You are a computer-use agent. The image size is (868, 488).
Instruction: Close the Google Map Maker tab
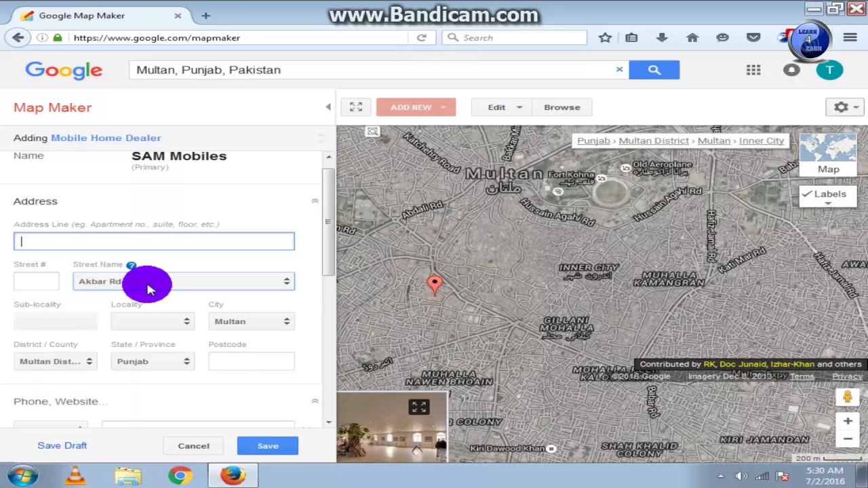[x=178, y=15]
